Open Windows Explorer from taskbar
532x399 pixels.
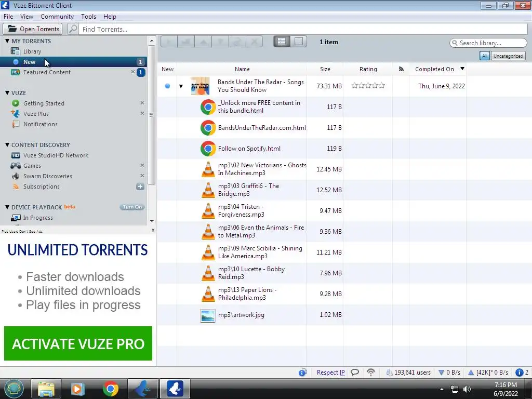pos(46,389)
